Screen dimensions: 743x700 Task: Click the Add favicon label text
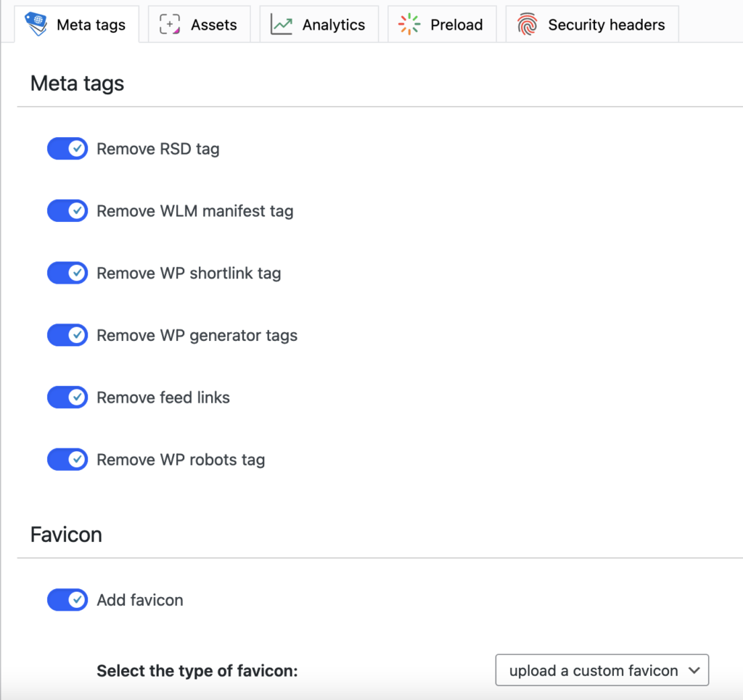point(140,600)
